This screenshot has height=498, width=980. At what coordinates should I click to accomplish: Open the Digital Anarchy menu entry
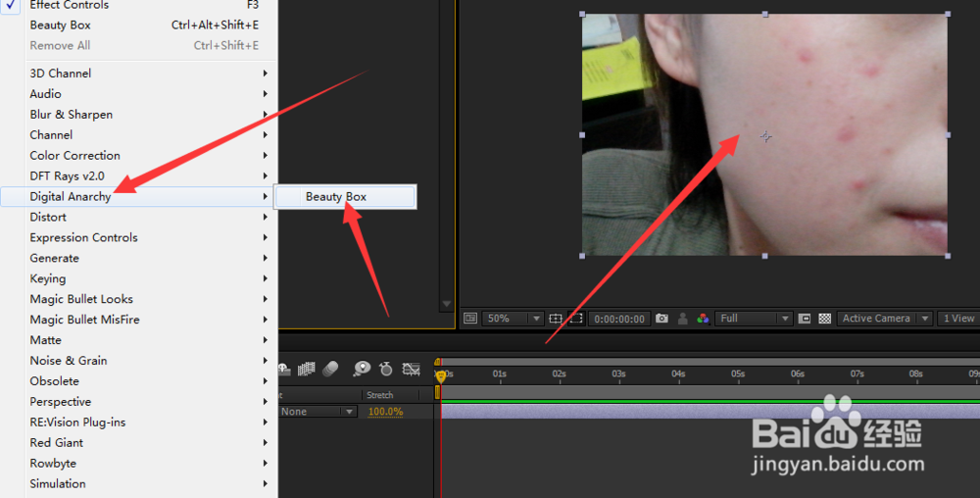click(139, 196)
